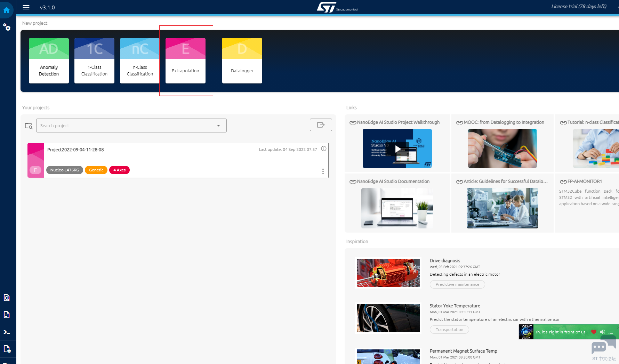This screenshot has width=619, height=364.
Task: Click the n-class tutorial thumbnail with blocks
Action: 596,148
